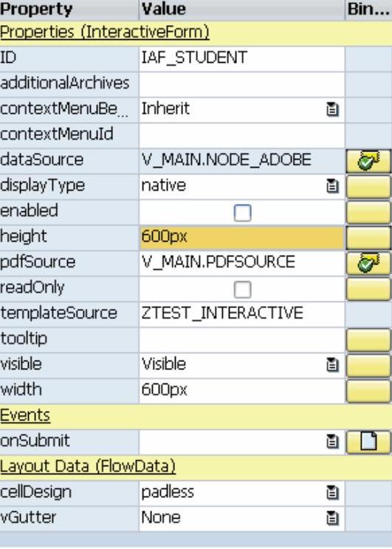Click the dataSource binding icon button
392x549 pixels.
click(368, 161)
